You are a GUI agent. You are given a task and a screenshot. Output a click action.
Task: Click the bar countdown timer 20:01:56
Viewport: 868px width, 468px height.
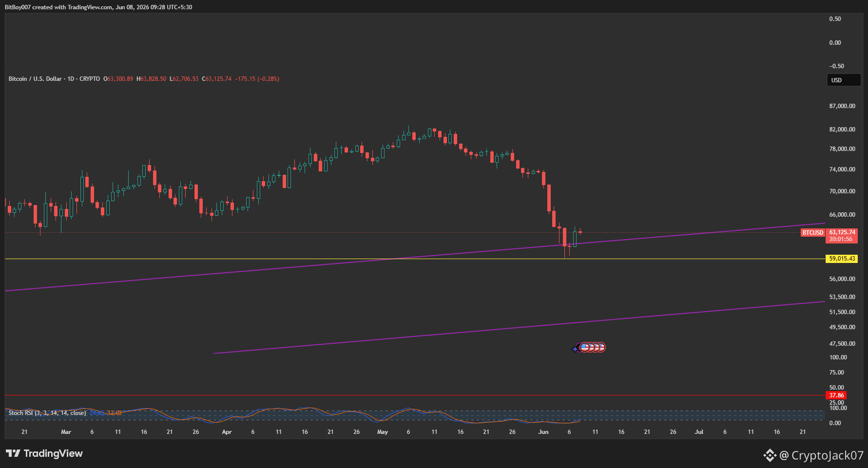841,239
